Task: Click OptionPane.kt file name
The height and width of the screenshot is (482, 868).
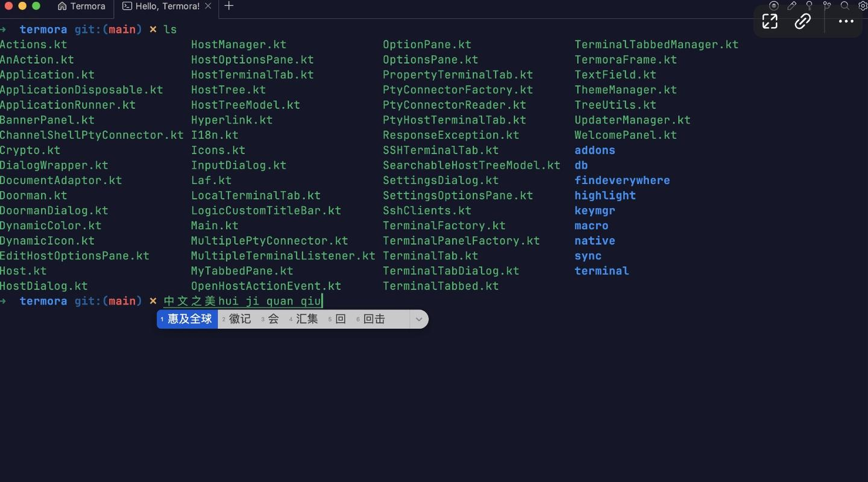Action: coord(427,45)
